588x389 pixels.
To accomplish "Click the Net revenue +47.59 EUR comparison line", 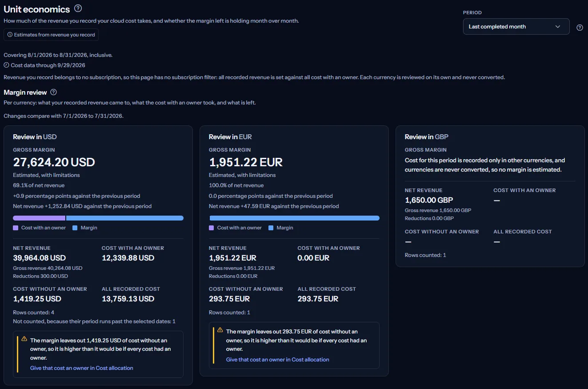I will click(274, 206).
